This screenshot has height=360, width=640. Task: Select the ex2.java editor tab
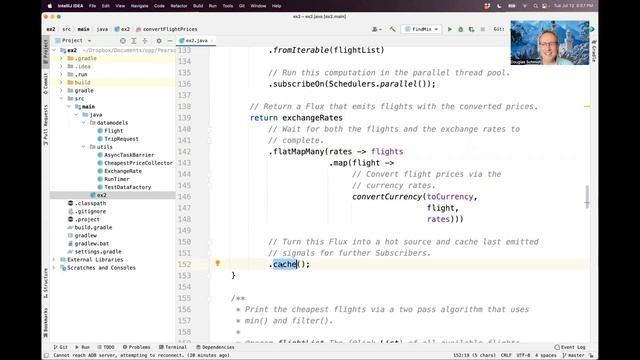pos(196,41)
